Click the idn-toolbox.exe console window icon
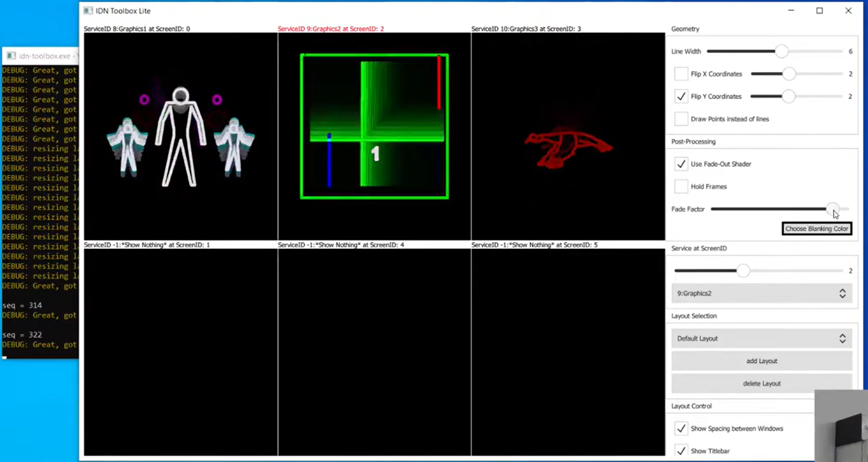 pos(11,56)
